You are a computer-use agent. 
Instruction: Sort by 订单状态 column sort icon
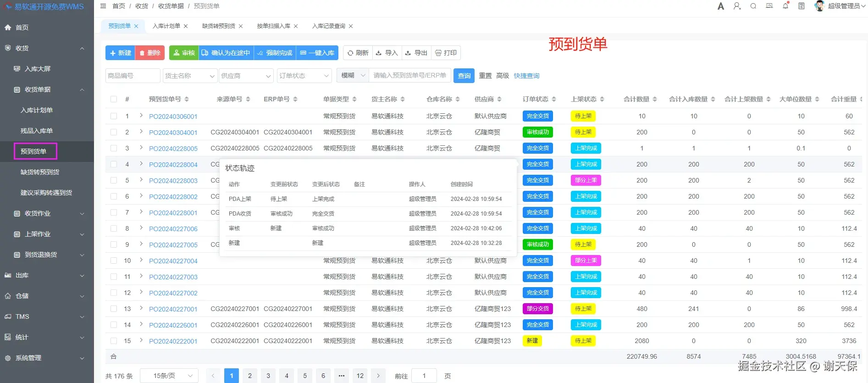click(x=554, y=99)
